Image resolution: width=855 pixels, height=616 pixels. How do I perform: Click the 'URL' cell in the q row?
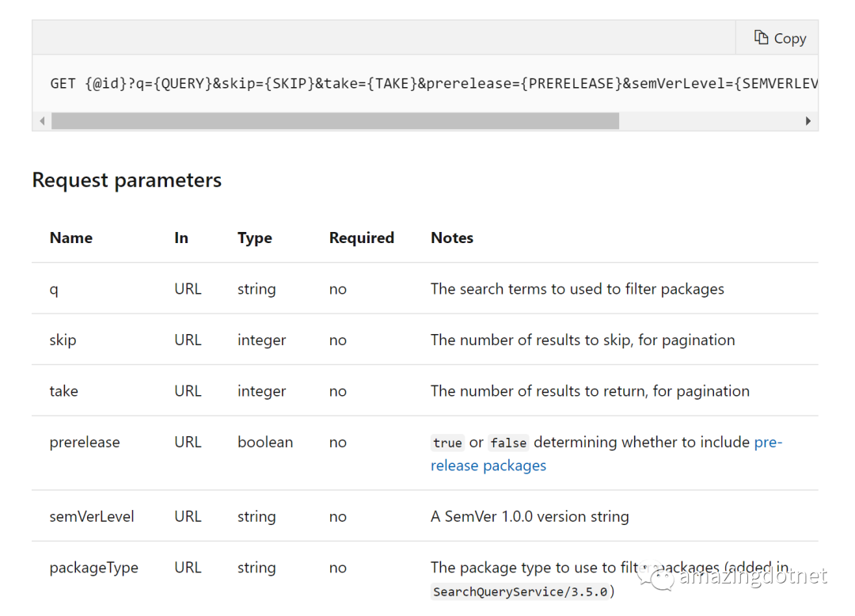pyautogui.click(x=188, y=289)
